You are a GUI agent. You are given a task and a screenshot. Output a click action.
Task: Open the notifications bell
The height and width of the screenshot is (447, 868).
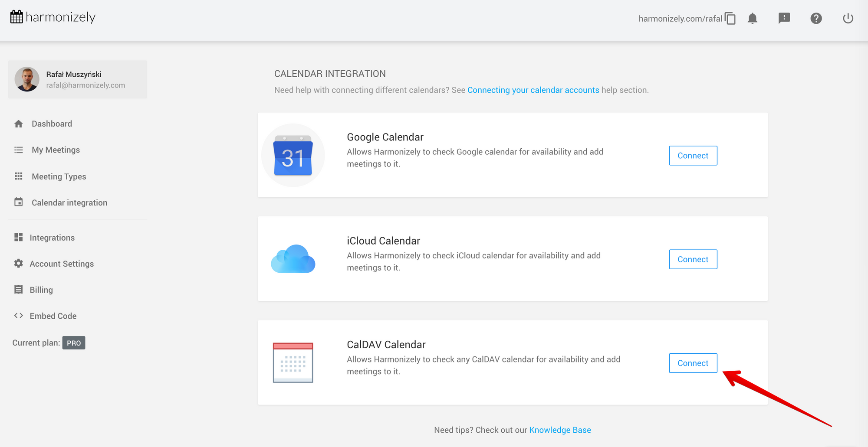[x=753, y=18]
